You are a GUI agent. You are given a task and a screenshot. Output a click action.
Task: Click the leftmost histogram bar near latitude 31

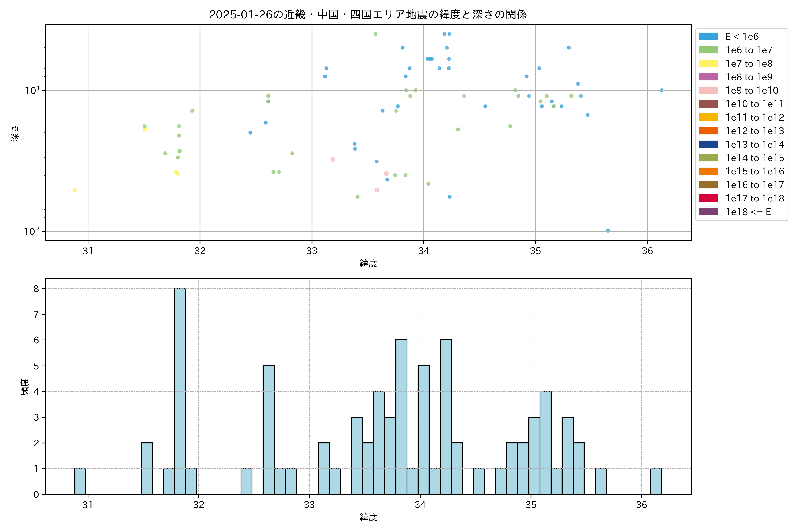pos(80,481)
